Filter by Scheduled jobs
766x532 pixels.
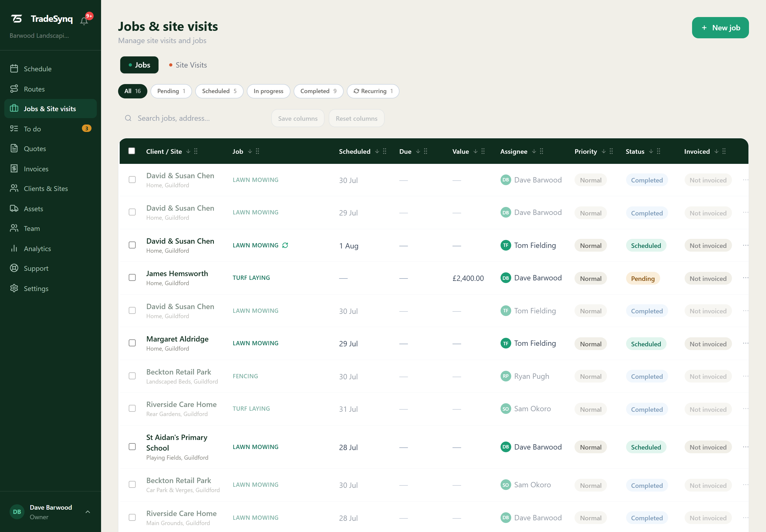coord(219,91)
